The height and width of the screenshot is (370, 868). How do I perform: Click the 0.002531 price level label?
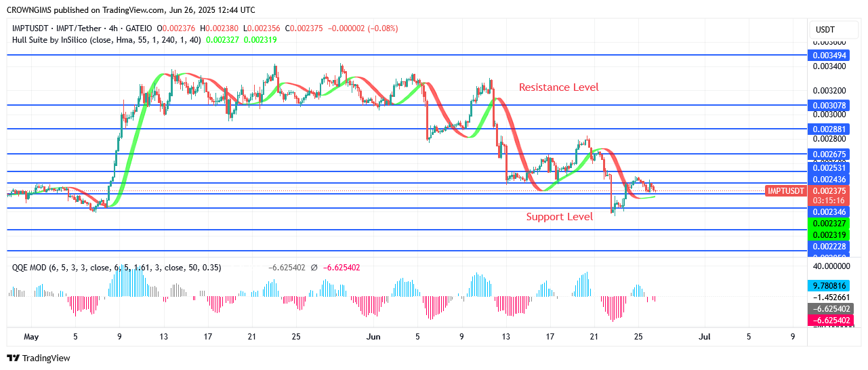[827, 167]
